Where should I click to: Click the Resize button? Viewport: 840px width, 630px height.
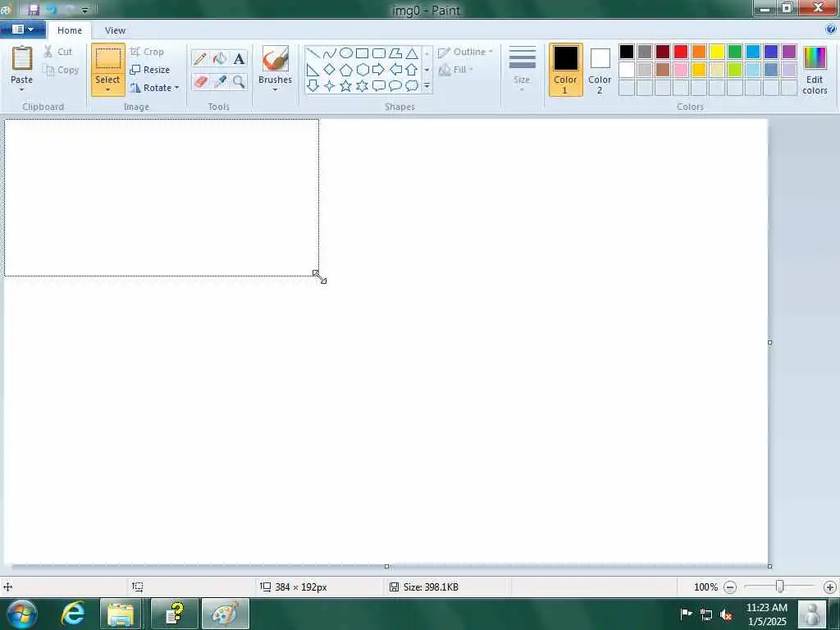150,70
